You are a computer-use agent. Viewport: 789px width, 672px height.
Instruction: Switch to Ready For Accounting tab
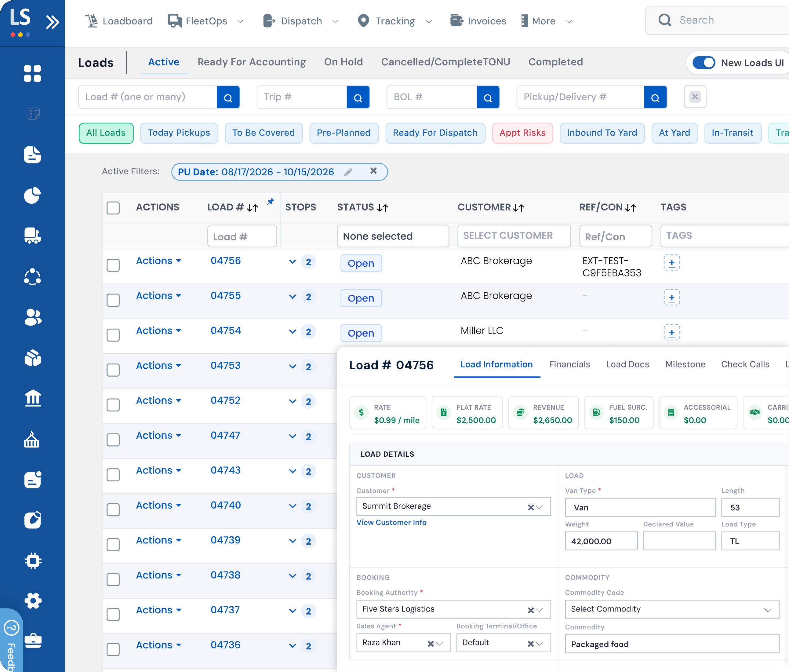(251, 62)
